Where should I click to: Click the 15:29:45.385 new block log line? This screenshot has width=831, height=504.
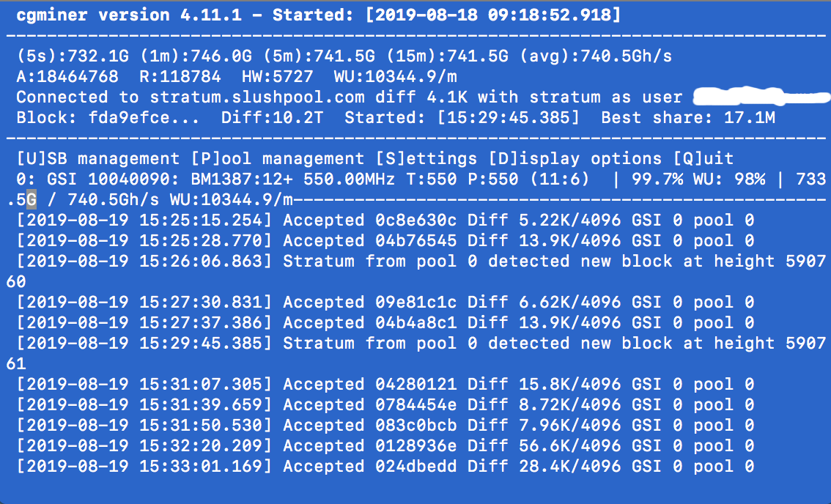(x=415, y=354)
